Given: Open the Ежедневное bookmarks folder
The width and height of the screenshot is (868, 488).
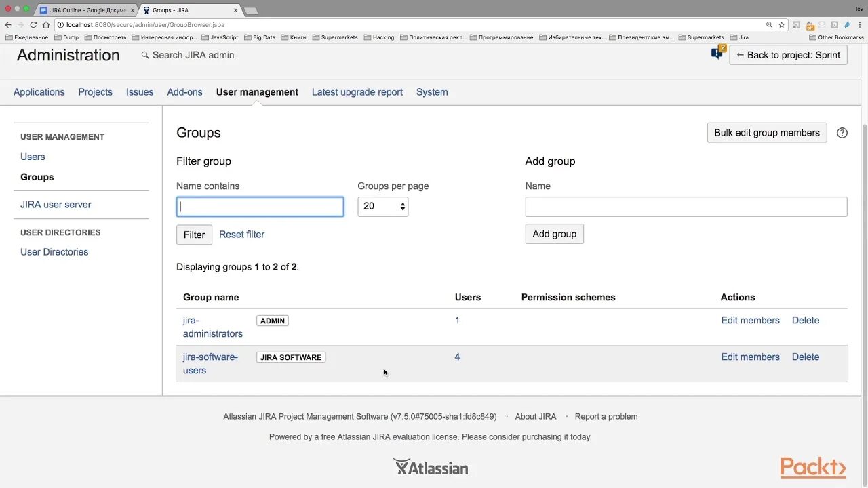Looking at the screenshot, I should click(x=26, y=37).
